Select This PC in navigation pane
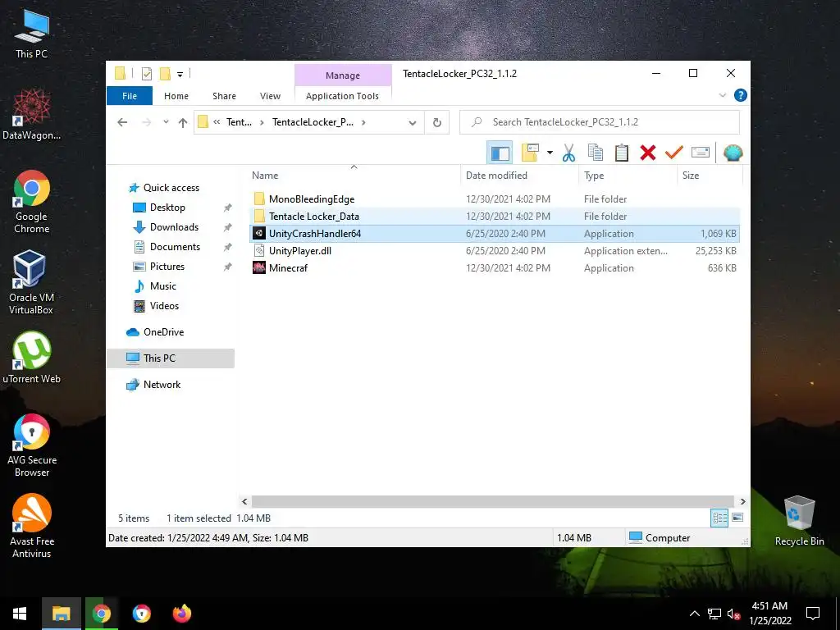 pyautogui.click(x=171, y=358)
